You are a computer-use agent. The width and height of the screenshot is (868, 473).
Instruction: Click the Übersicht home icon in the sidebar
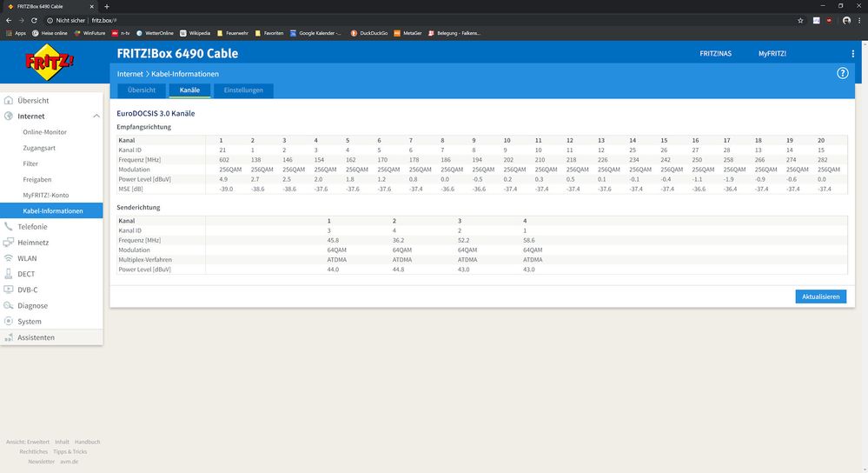point(9,100)
